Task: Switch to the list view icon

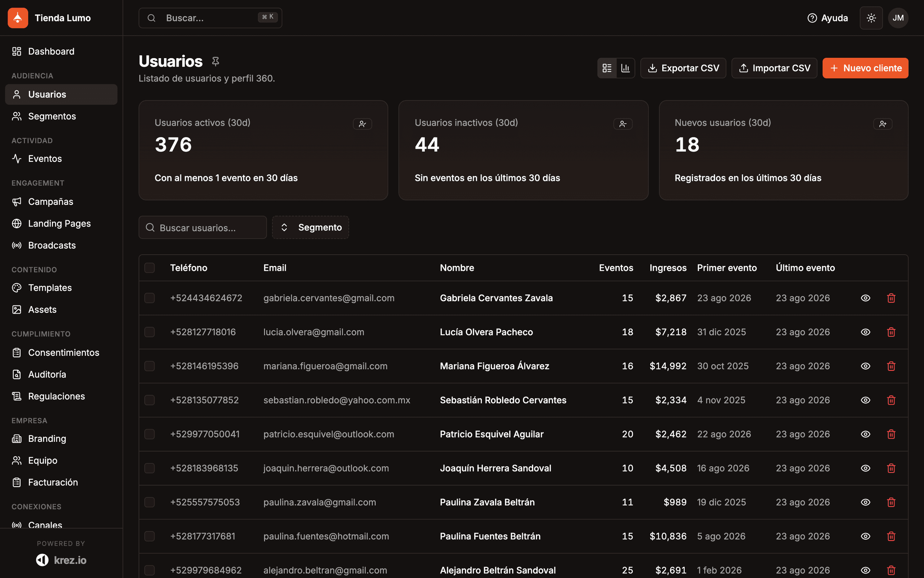Action: point(607,68)
